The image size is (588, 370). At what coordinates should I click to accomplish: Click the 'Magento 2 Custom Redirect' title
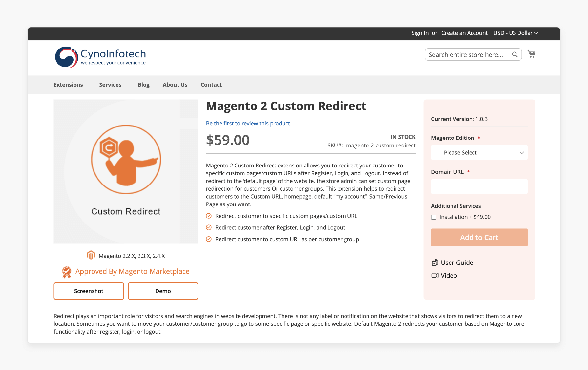(x=286, y=106)
